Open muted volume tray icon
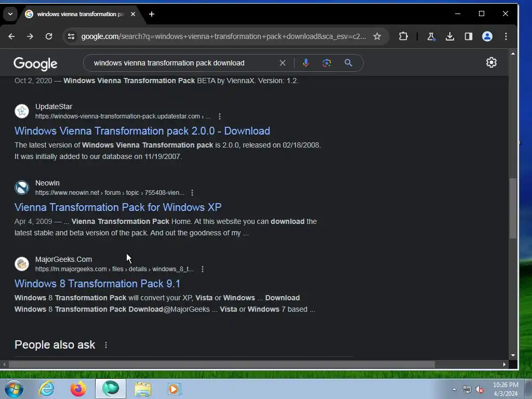 click(480, 390)
